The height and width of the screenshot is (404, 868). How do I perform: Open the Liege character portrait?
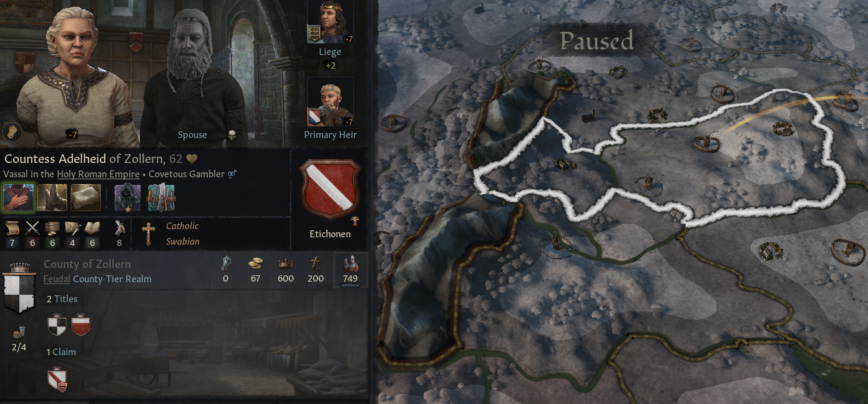[x=331, y=22]
